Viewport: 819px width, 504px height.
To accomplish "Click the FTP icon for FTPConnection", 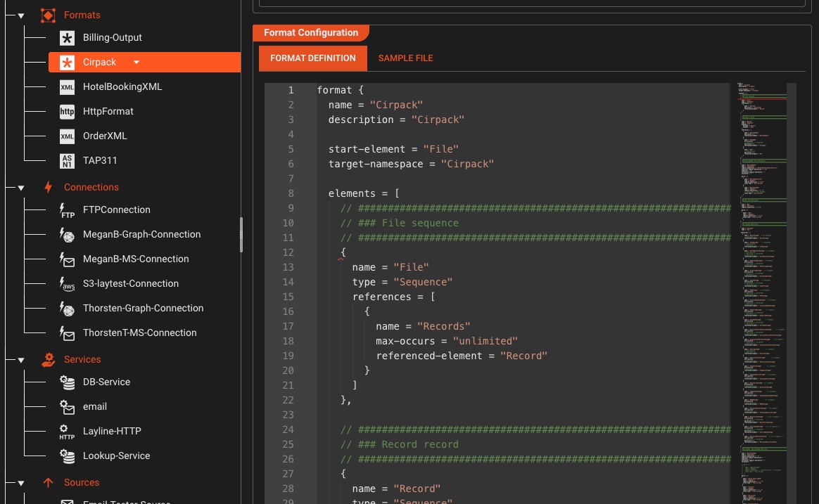I will (x=67, y=209).
